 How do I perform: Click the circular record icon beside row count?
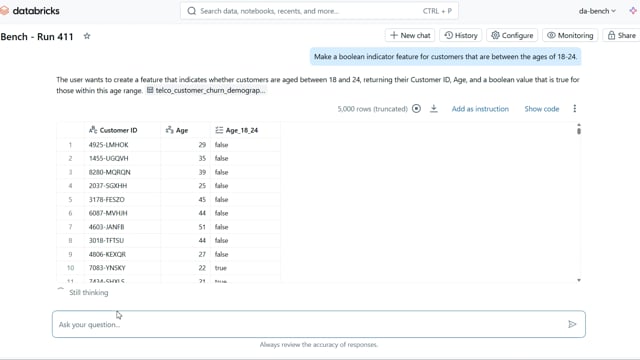coord(416,109)
